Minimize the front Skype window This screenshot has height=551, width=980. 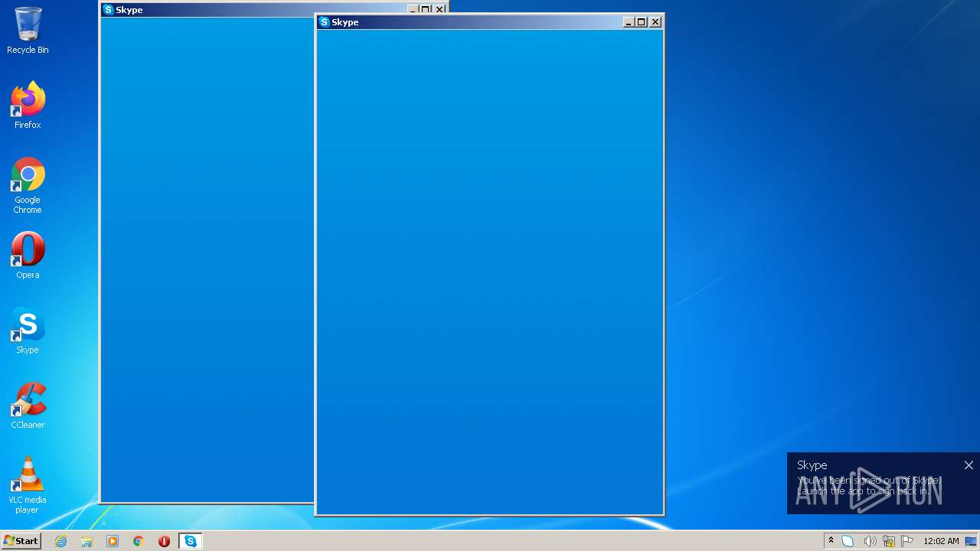click(x=629, y=22)
